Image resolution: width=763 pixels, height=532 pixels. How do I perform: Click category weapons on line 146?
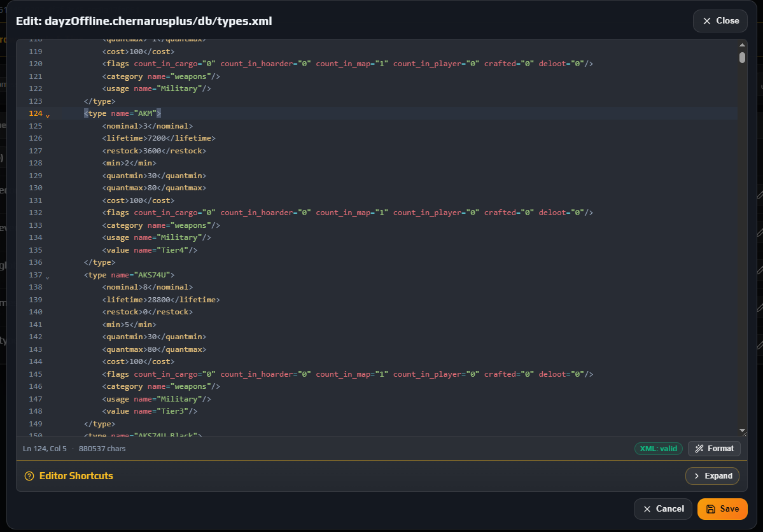(x=161, y=386)
